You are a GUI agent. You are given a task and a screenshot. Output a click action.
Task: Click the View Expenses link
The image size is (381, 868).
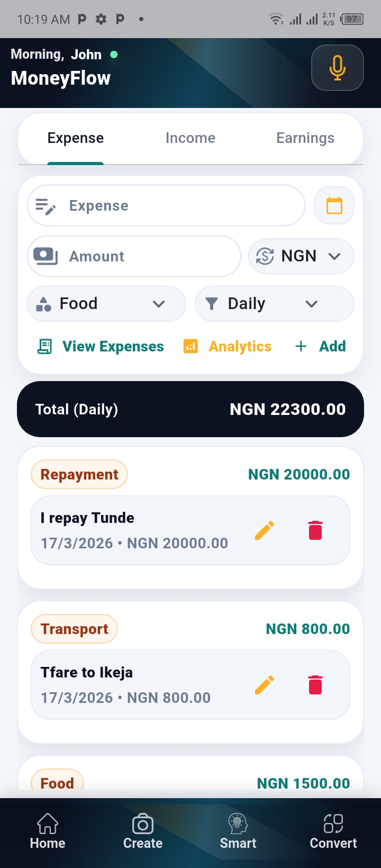(x=101, y=347)
